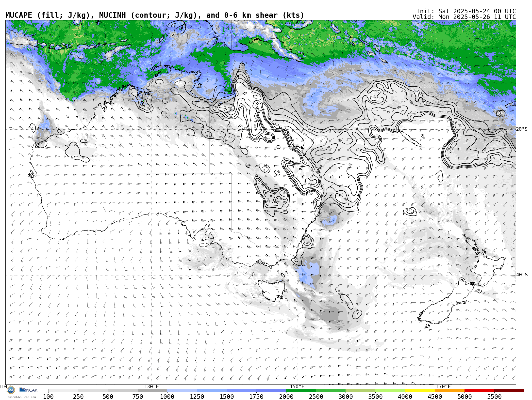532x400 pixels.
Task: Pick the dark green 2000-2500 colorbar swatch
Action: coord(301,391)
